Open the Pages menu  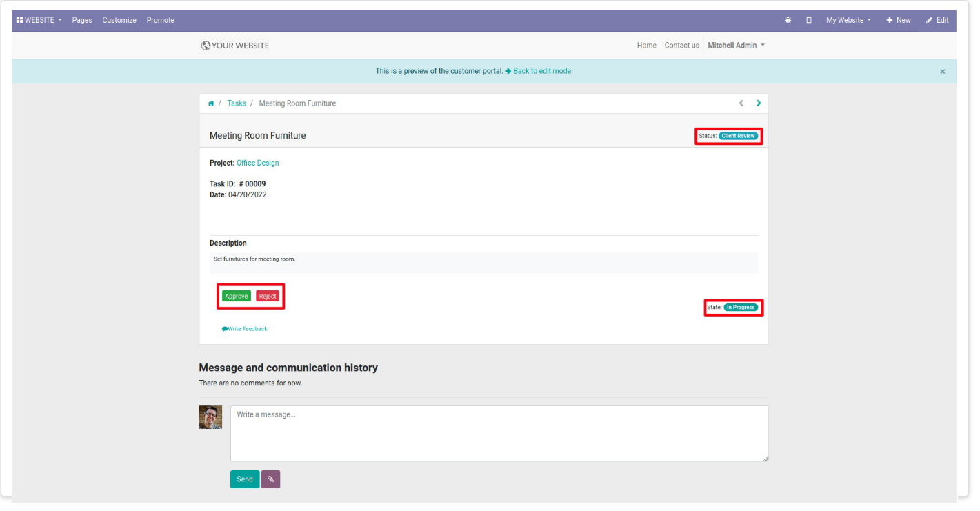[82, 21]
